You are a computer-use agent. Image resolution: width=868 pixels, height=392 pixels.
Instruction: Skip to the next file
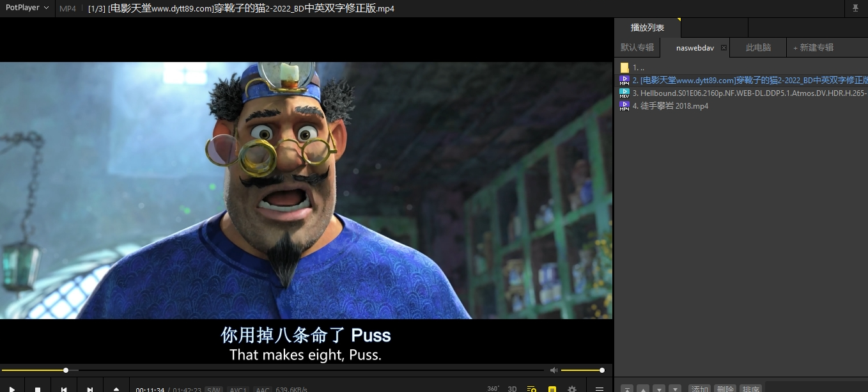90,388
